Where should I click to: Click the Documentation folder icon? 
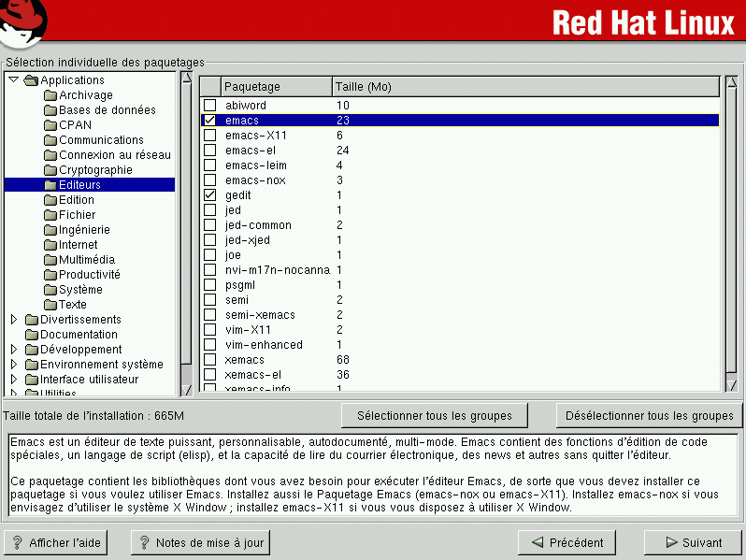32,335
